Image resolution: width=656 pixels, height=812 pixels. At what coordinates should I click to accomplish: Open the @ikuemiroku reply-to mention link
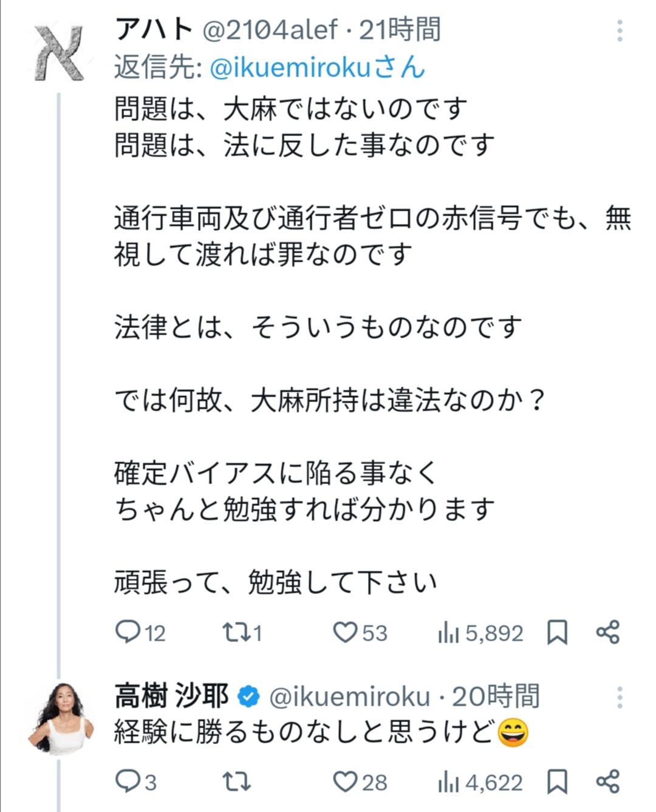pos(290,67)
